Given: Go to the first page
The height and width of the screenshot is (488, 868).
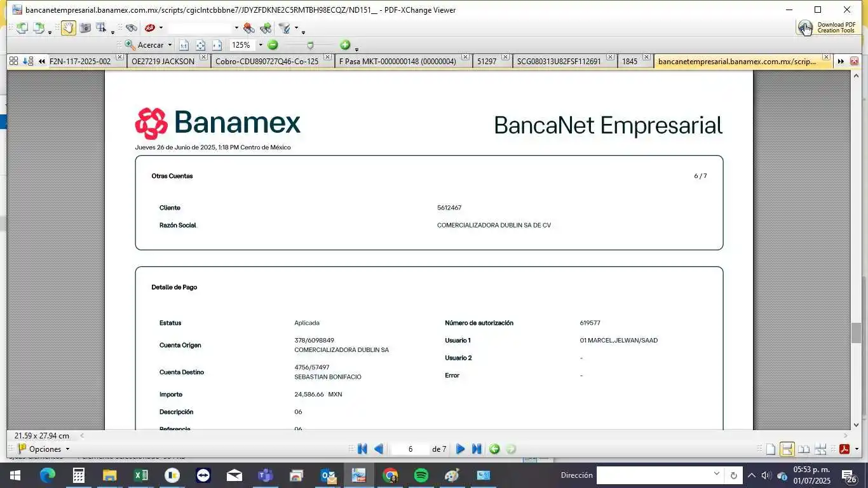Looking at the screenshot, I should (x=362, y=449).
